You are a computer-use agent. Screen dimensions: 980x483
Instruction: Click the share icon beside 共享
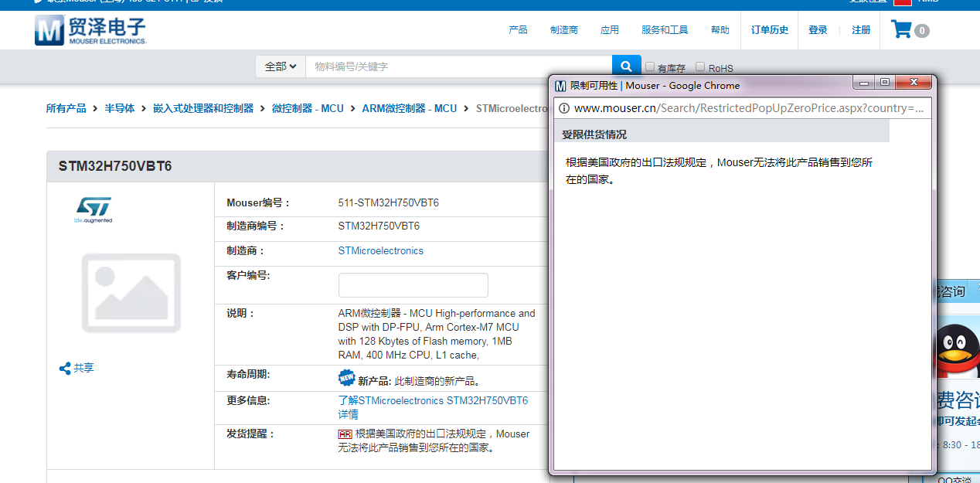point(65,368)
